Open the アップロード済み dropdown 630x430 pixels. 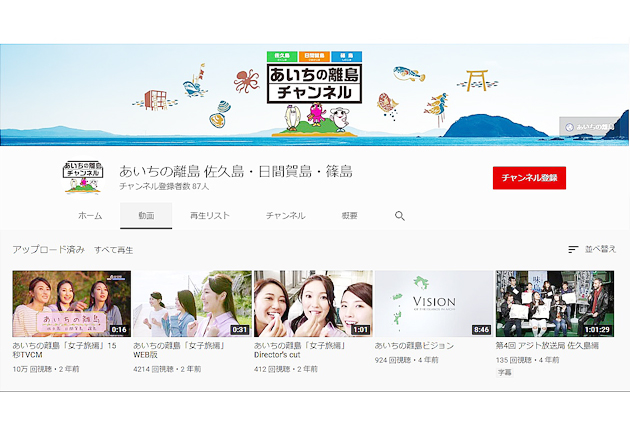point(49,250)
